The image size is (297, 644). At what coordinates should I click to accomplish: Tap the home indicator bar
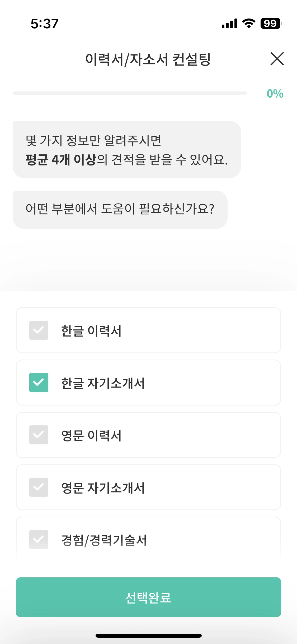(148, 636)
